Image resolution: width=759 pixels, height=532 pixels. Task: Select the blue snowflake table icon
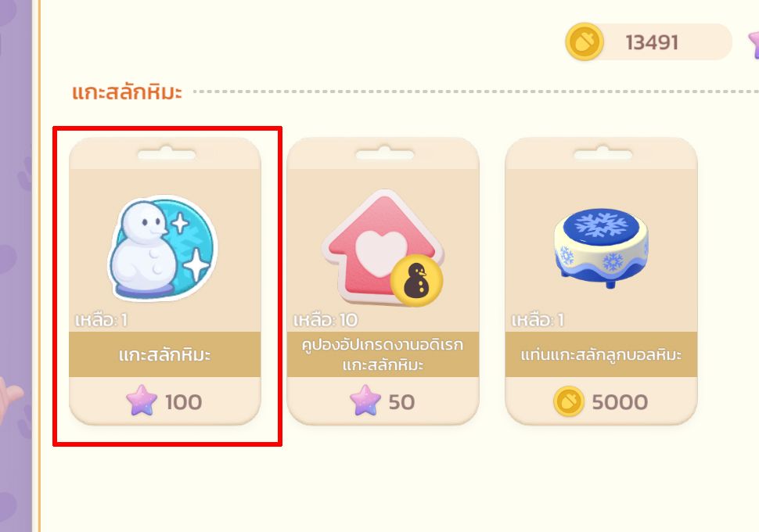click(602, 248)
